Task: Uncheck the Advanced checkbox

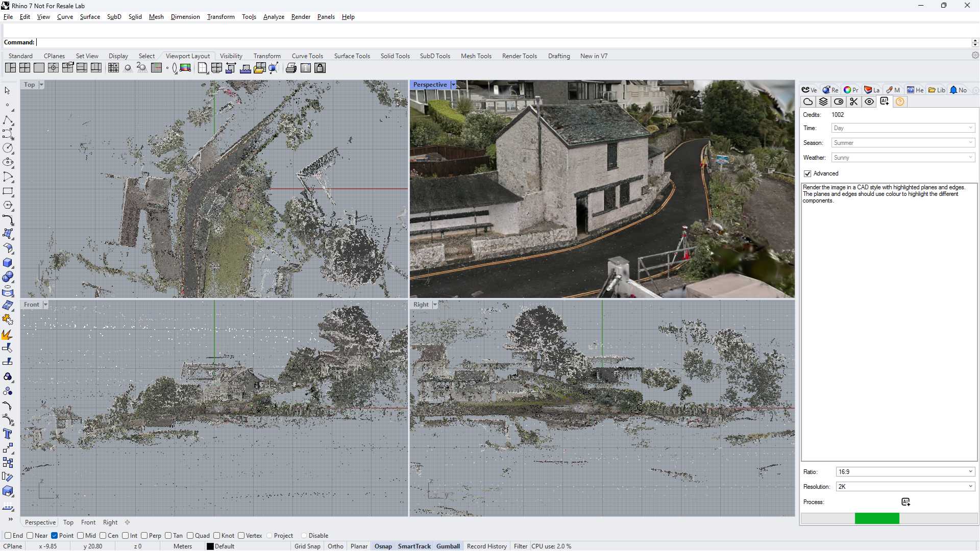Action: pyautogui.click(x=807, y=173)
